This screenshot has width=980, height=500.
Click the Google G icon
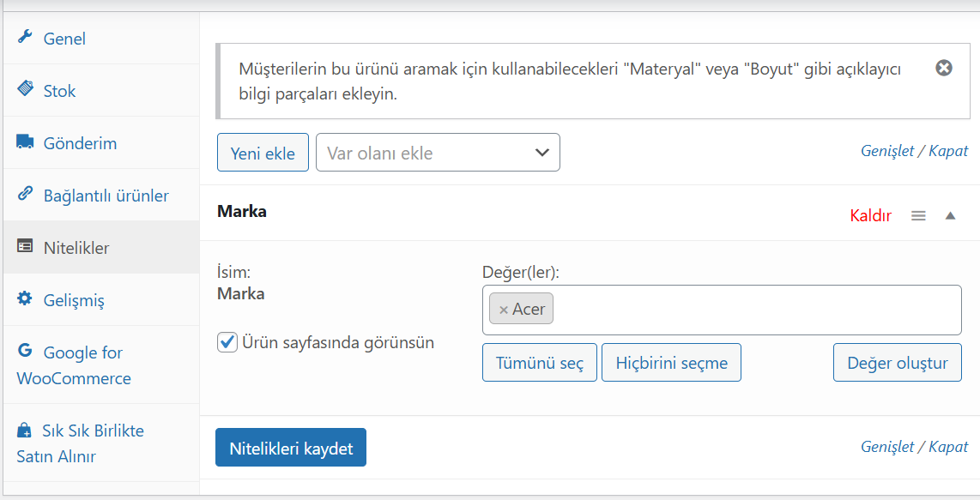tap(24, 351)
